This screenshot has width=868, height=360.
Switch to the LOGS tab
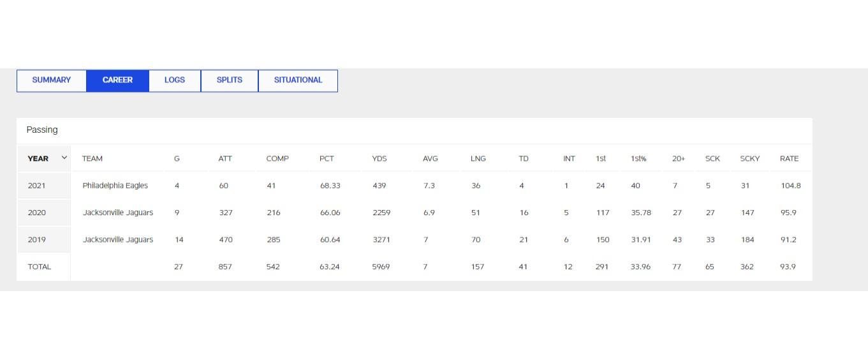[175, 80]
